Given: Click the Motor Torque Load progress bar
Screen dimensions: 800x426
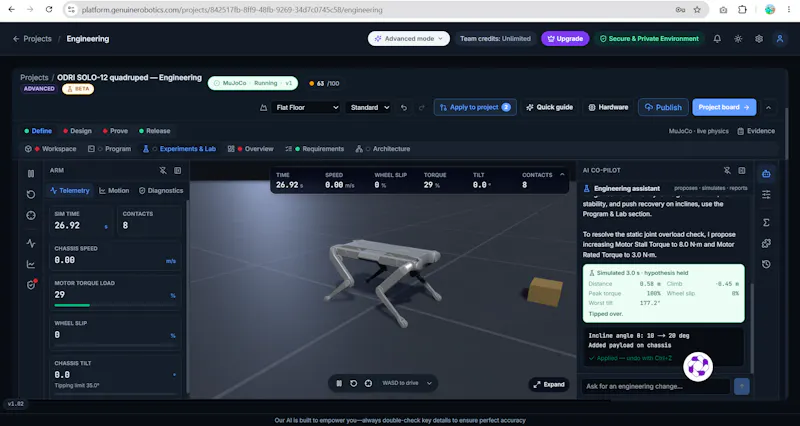Looking at the screenshot, I should [115, 306].
